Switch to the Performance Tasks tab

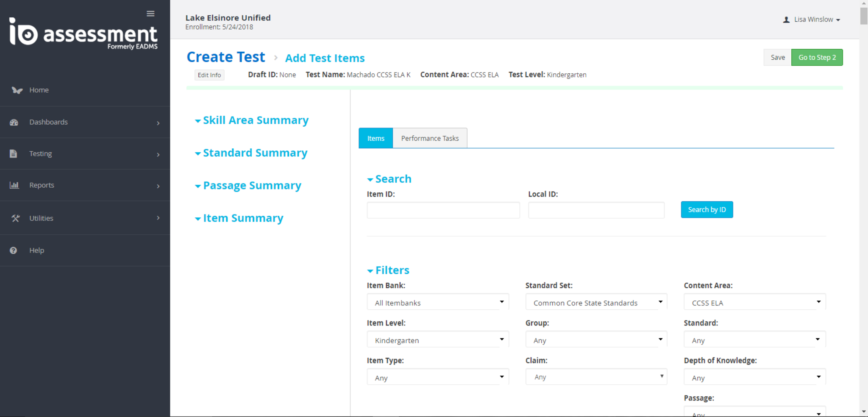[430, 138]
